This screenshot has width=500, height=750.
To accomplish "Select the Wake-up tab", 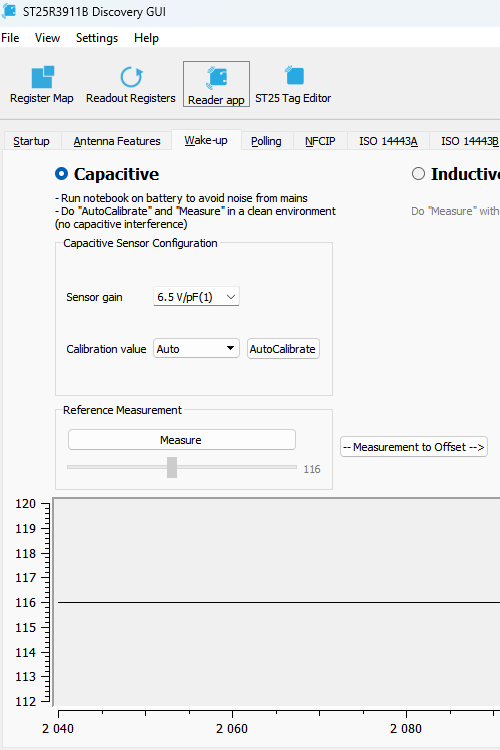I will [x=206, y=140].
